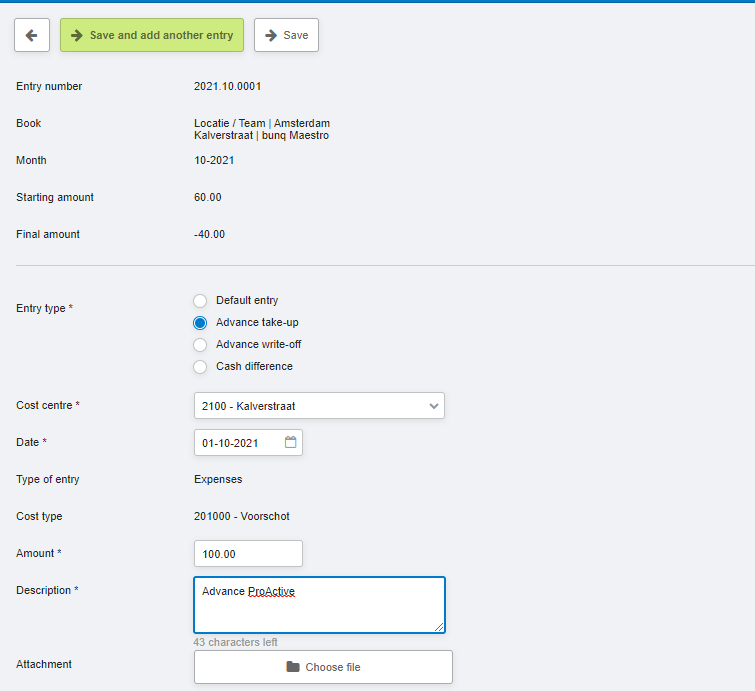Open the calendar date picker icon

pos(291,442)
